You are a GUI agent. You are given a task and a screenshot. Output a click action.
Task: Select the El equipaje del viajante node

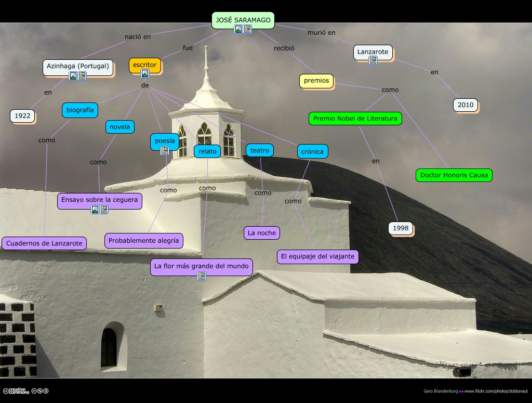pos(317,256)
